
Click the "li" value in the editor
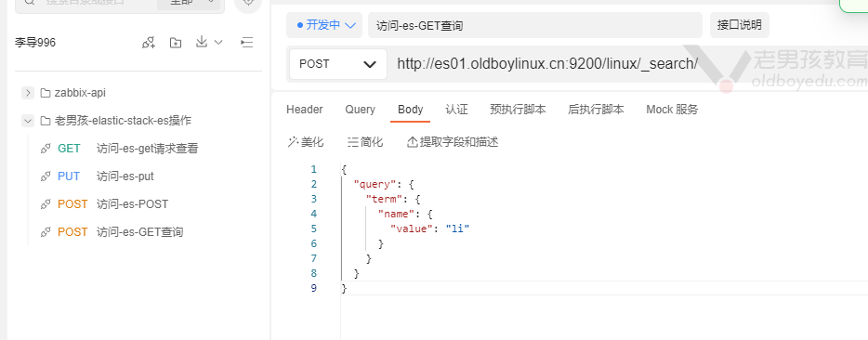click(x=457, y=229)
